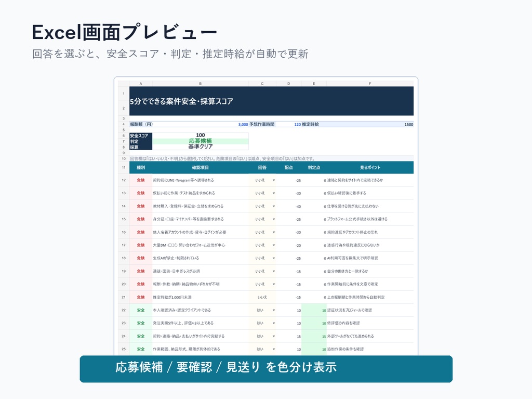Click the 安全 type cell in row 22
This screenshot has height=399, width=532.
(141, 311)
